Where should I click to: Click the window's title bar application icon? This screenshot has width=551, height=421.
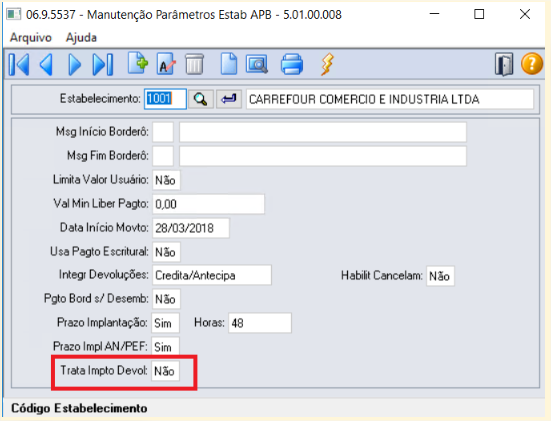[14, 14]
